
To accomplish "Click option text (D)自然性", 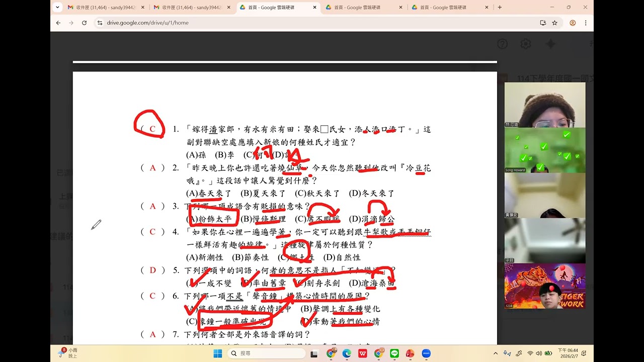I will pos(342,257).
